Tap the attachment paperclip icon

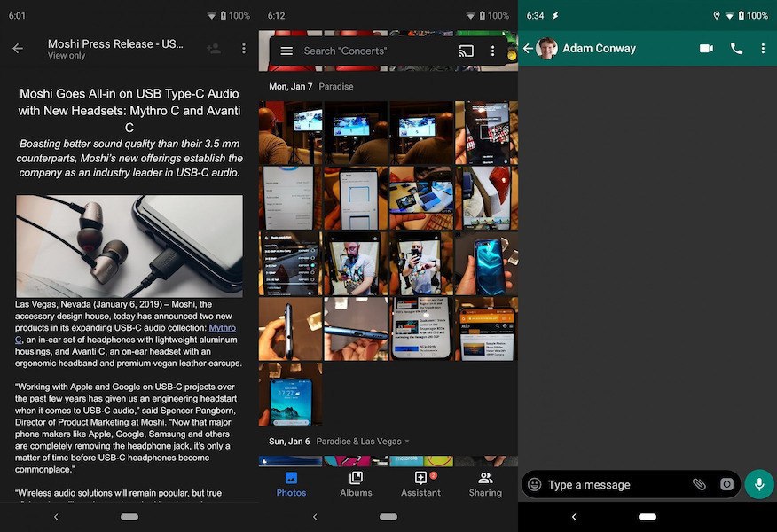pyautogui.click(x=699, y=484)
